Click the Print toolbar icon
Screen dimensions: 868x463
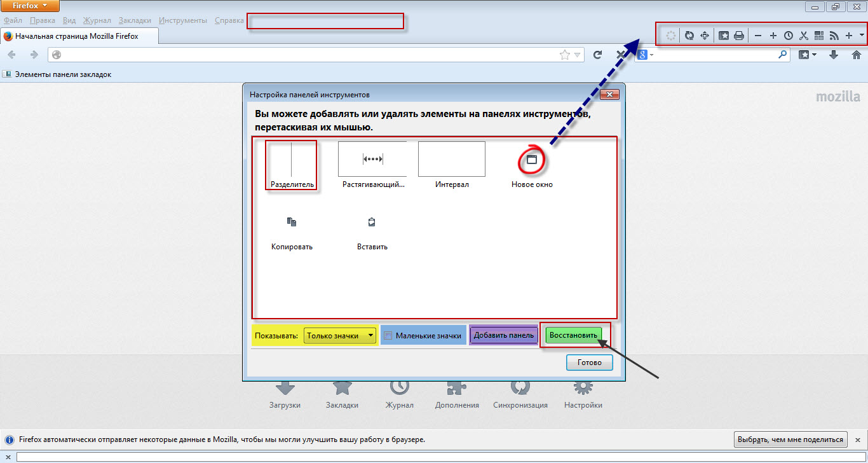click(x=738, y=36)
